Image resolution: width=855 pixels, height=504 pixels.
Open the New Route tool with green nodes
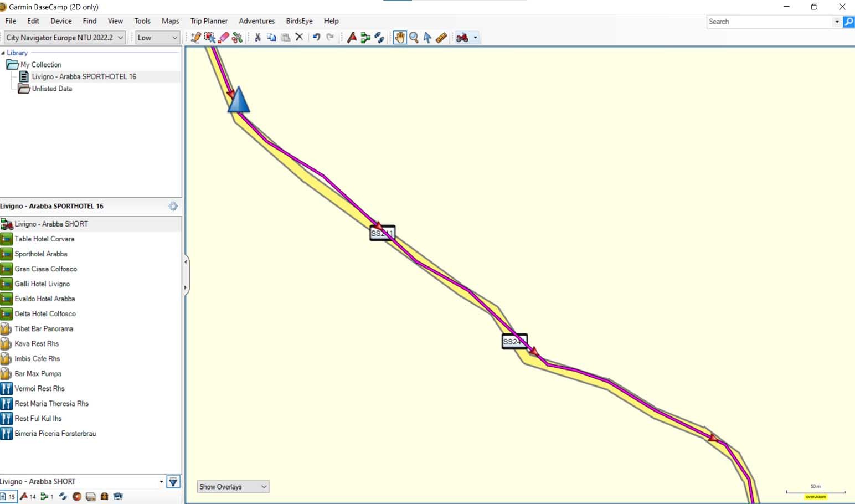click(x=365, y=38)
